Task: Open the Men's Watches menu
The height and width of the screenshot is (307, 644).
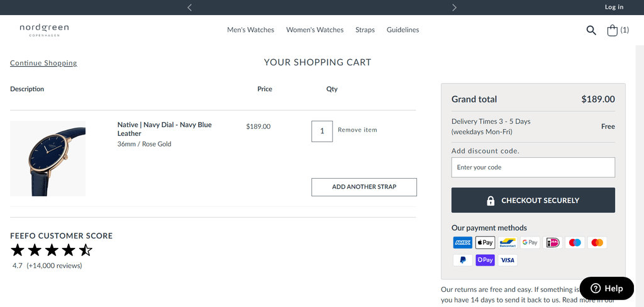Action: [250, 30]
